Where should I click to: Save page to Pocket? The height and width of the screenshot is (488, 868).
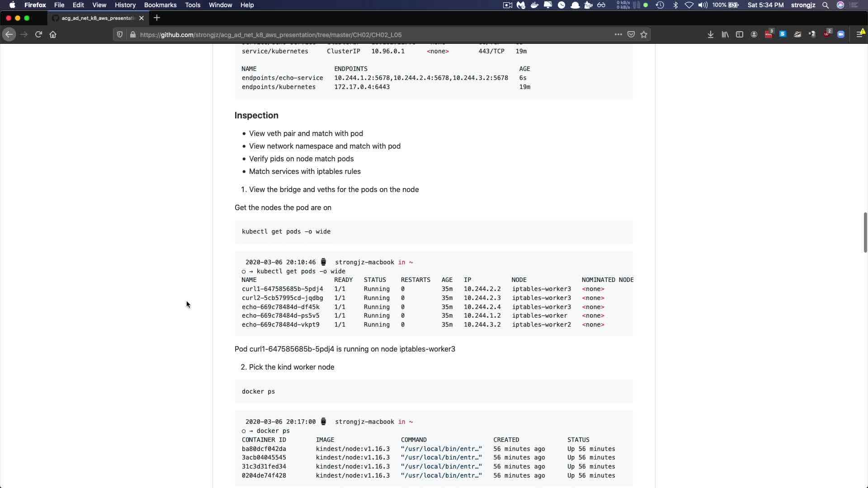tap(631, 34)
